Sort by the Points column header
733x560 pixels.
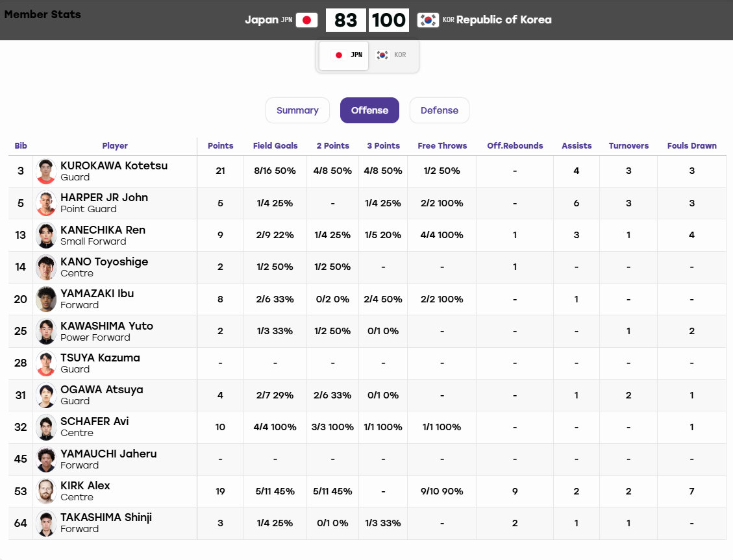click(x=220, y=146)
